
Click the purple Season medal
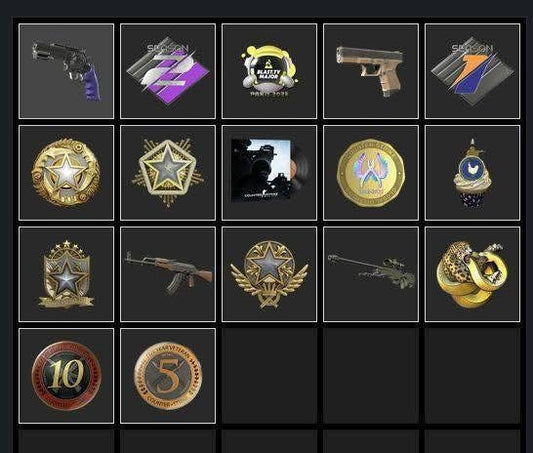click(x=168, y=71)
